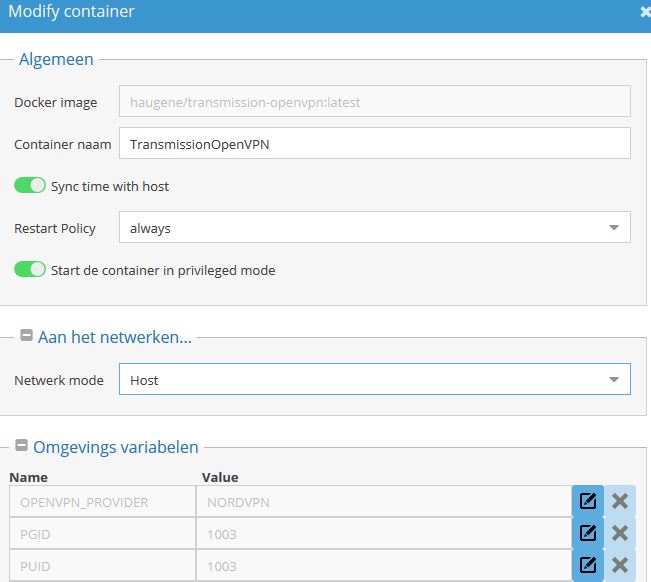Open the Restart Policy dropdown
Image resolution: width=651 pixels, height=582 pixels.
pos(374,227)
